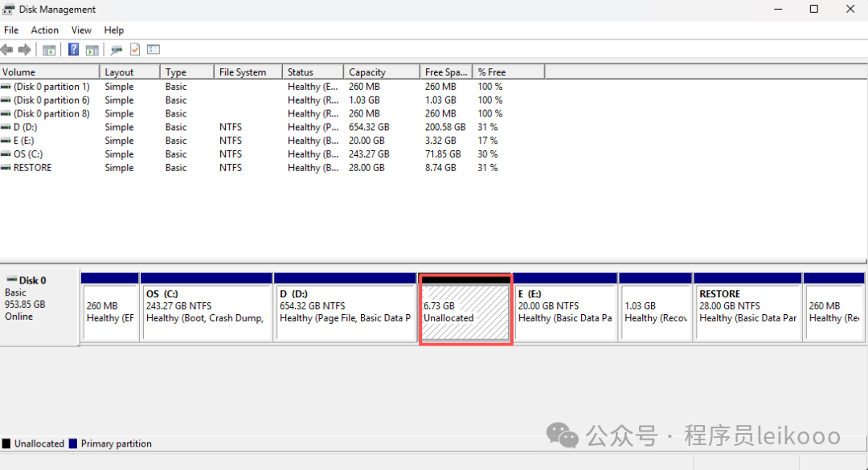This screenshot has height=470, width=868.
Task: Select the OS (C:) row in volume list
Action: coord(28,154)
